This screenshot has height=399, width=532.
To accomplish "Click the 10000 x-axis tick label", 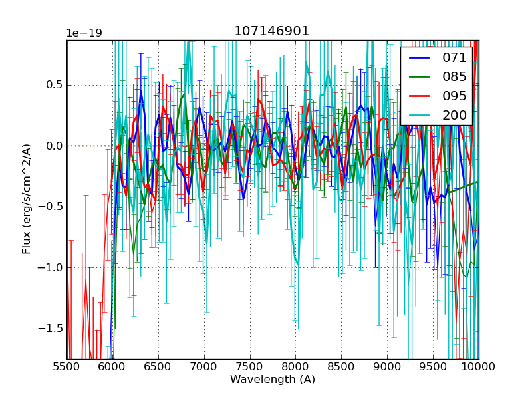I will click(479, 366).
